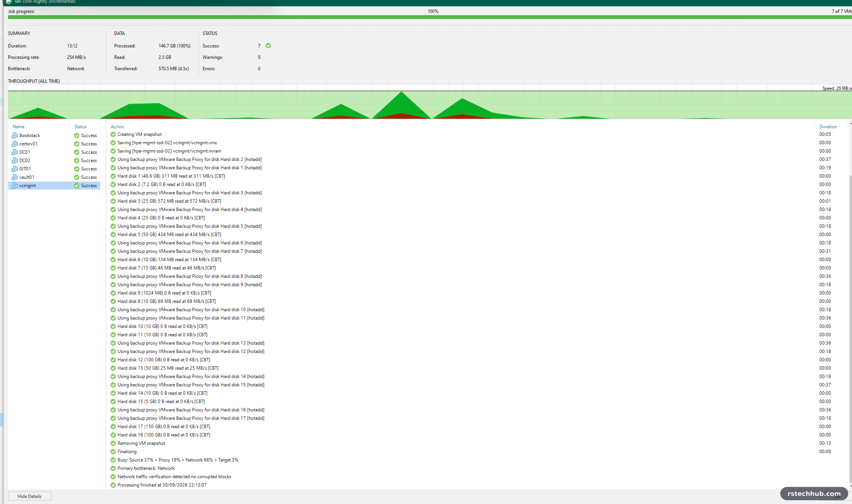Click check icon for Removing VM snapshot
This screenshot has width=852, height=504.
113,443
